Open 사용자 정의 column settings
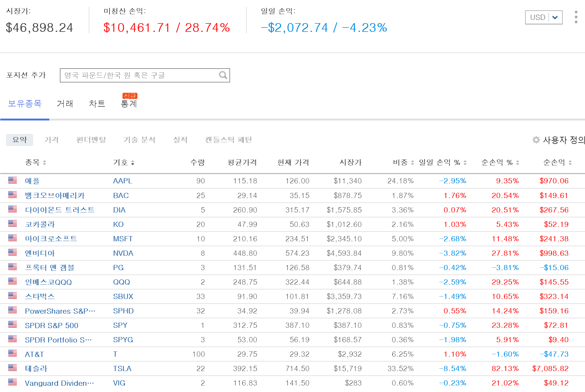 (x=563, y=140)
